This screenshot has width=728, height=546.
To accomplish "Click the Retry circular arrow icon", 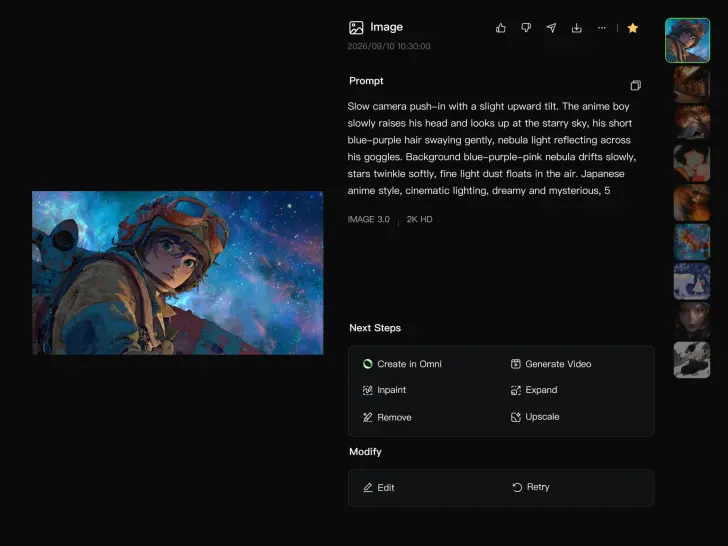I will (x=517, y=488).
